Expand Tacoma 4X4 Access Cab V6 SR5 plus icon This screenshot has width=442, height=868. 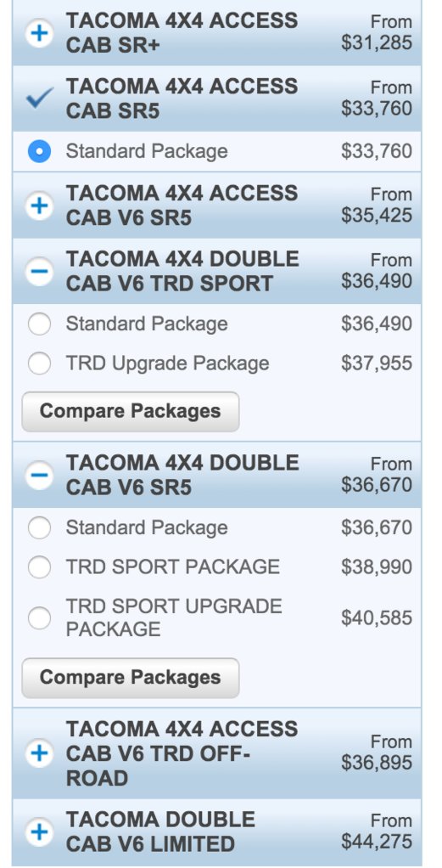39,206
